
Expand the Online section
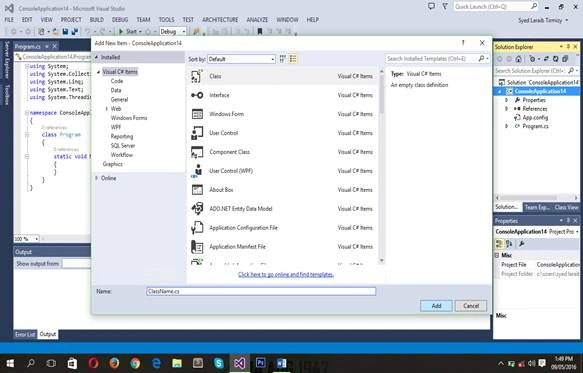tap(97, 178)
